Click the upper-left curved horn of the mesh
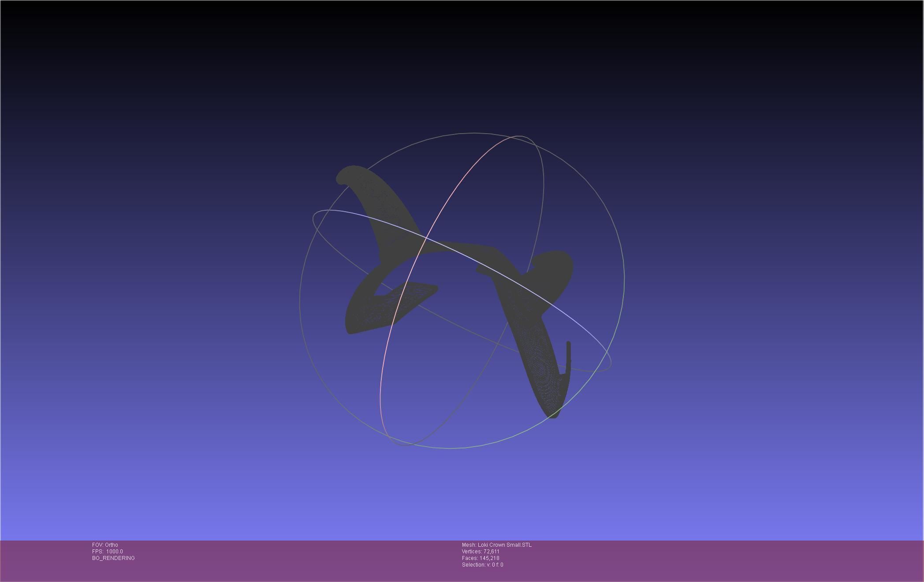Image resolution: width=924 pixels, height=582 pixels. pos(379,198)
